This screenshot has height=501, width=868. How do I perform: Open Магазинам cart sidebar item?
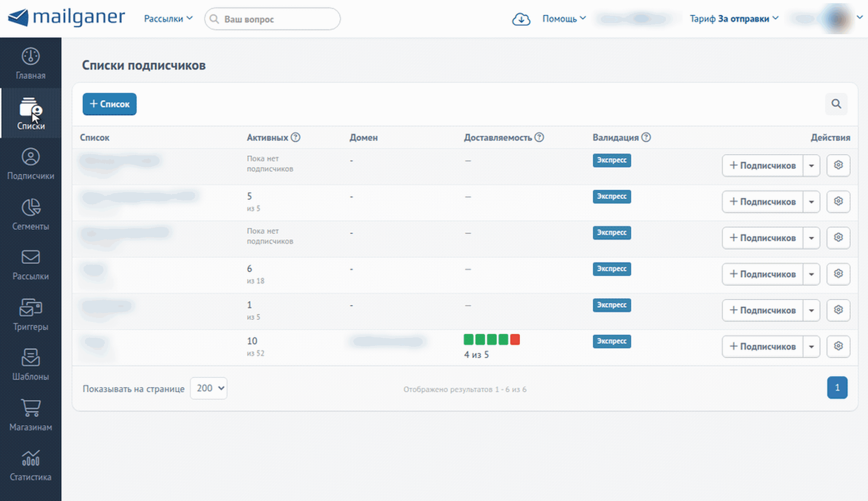coord(30,415)
